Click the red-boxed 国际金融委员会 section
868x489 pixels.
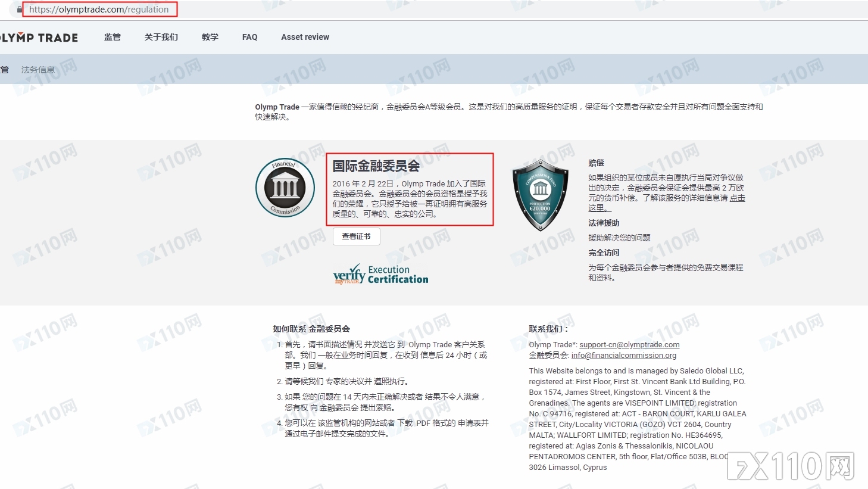410,189
